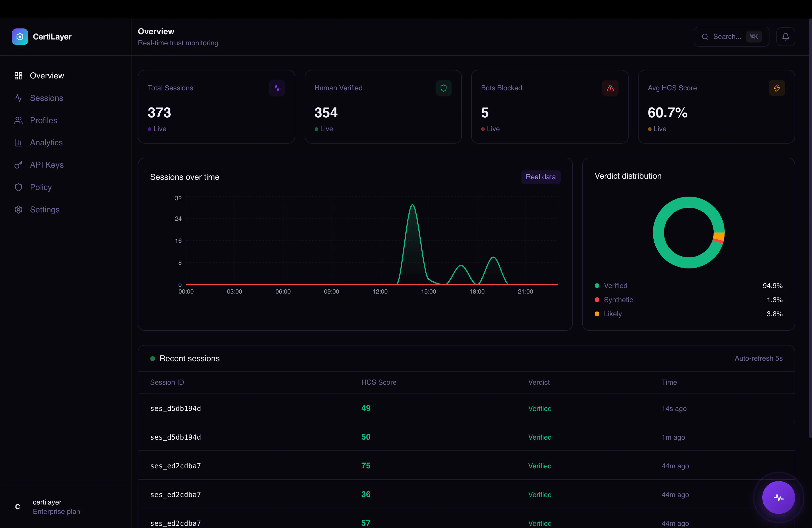Click the Profiles people icon in sidebar
Screen dimensions: 812x528
19,120
